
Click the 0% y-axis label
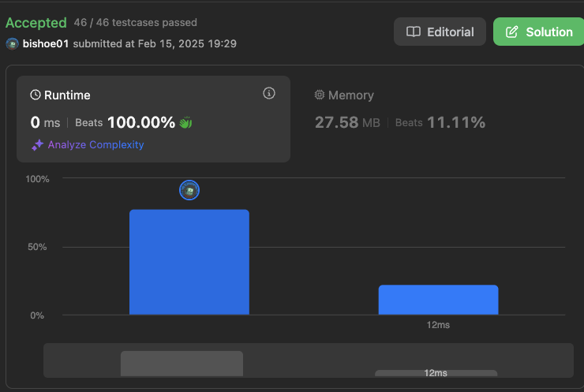(x=37, y=315)
